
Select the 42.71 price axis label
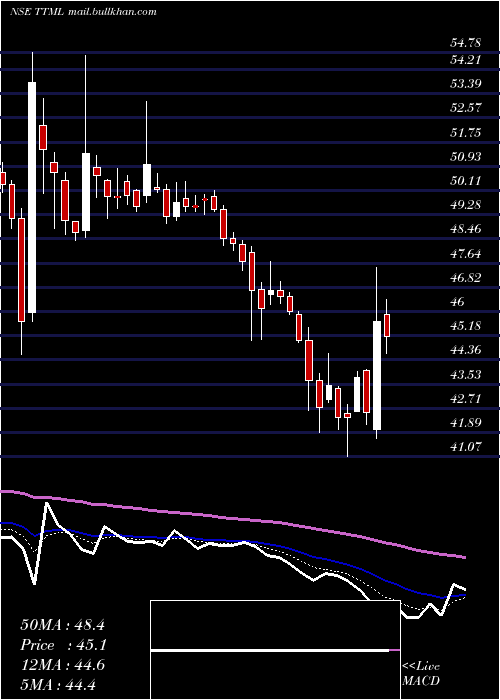pos(466,399)
